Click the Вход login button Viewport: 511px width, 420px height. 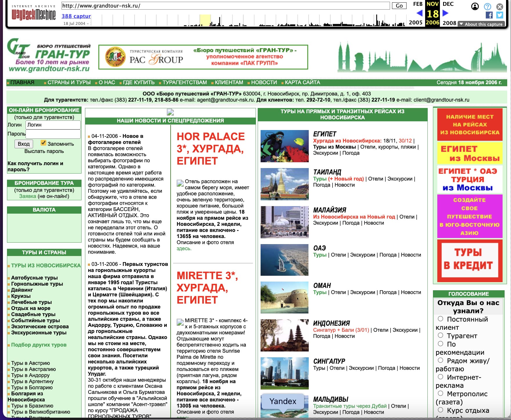24,144
